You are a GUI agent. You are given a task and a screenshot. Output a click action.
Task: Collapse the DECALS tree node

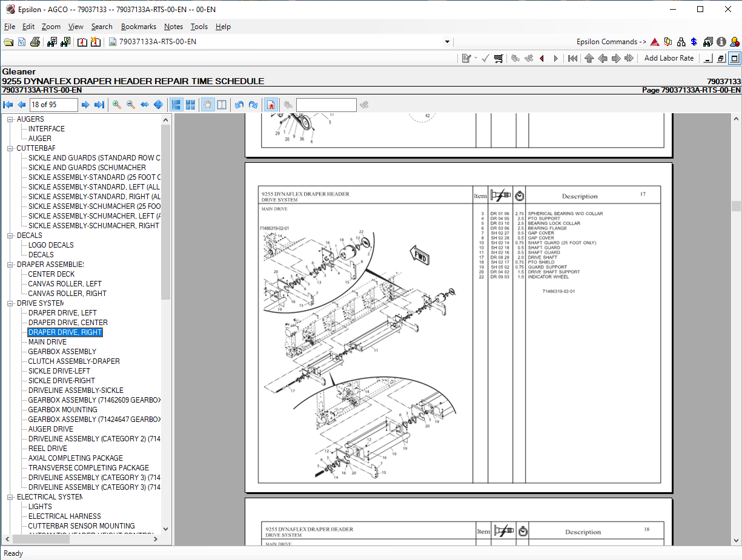tap(10, 236)
